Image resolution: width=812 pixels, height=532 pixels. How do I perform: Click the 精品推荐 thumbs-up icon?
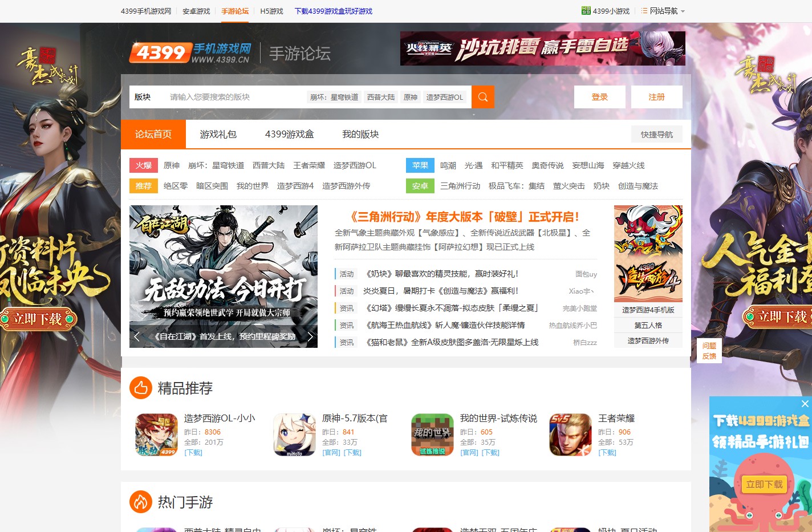(140, 388)
